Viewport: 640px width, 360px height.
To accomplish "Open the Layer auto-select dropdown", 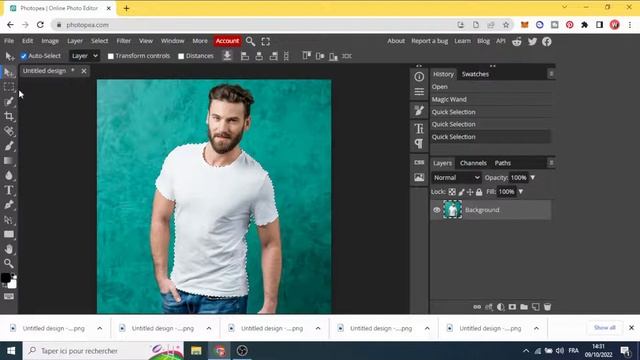I will (x=84, y=56).
